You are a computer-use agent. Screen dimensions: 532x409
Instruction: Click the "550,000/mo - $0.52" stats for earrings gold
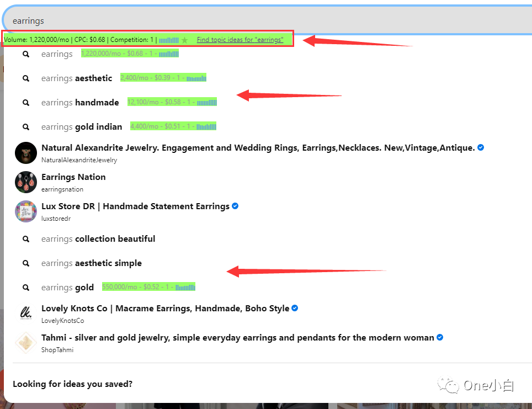tap(148, 287)
